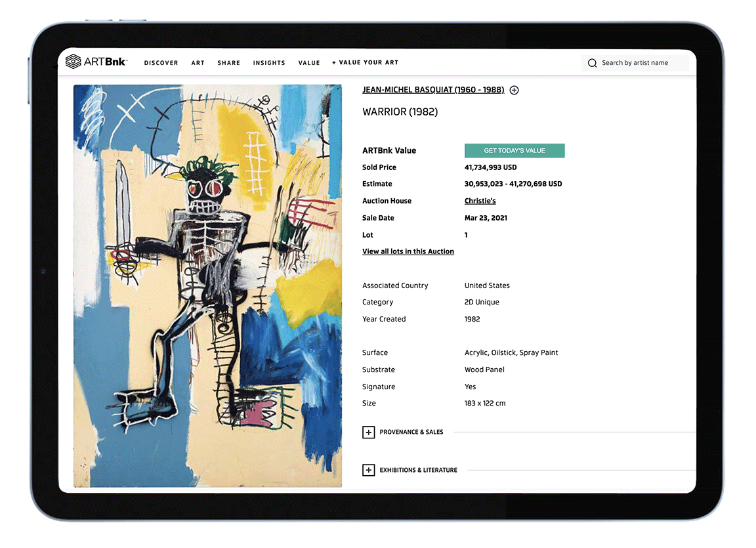Click the 183 x 122 cm size
This screenshot has width=756, height=548.
484,404
